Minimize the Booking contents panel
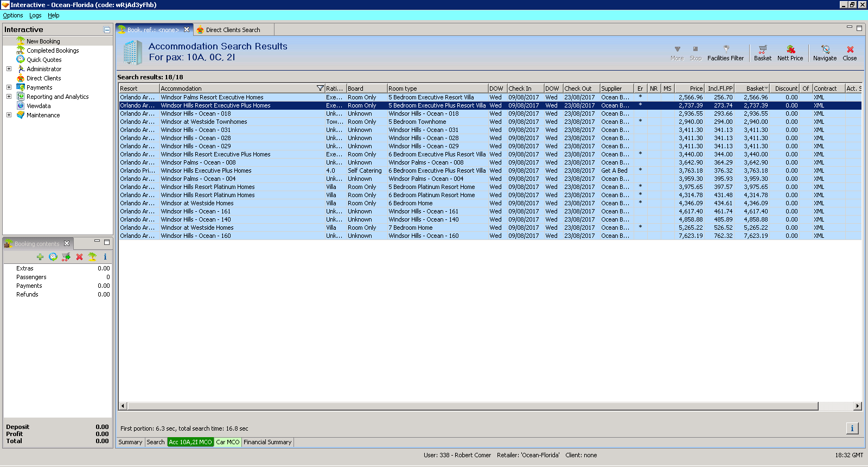Viewport: 868px width, 467px height. pos(97,241)
